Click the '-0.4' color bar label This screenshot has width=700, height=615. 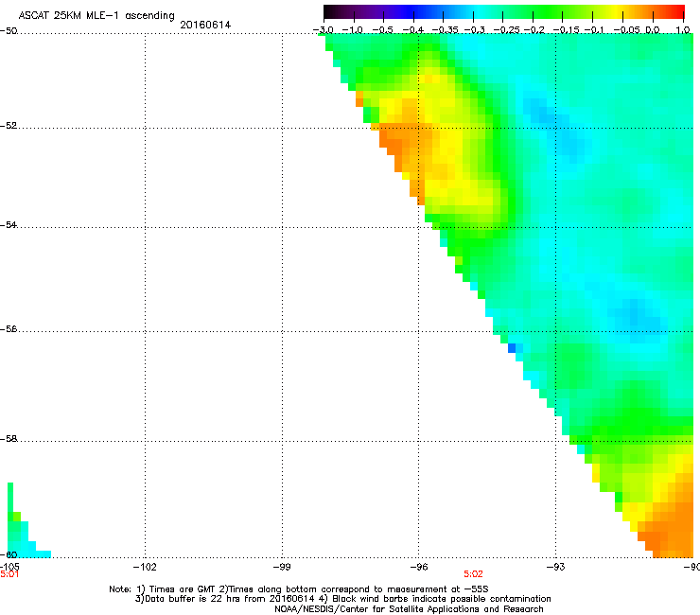click(x=412, y=29)
